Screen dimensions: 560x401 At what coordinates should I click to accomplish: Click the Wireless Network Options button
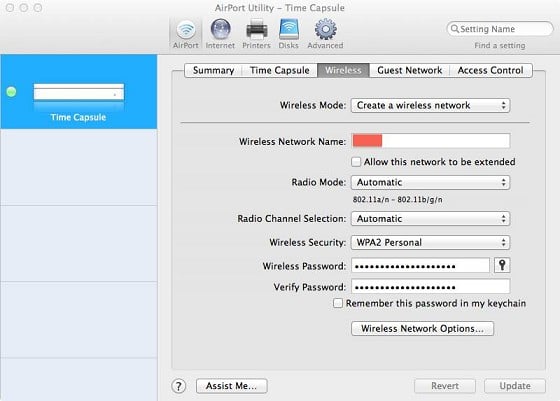[422, 329]
